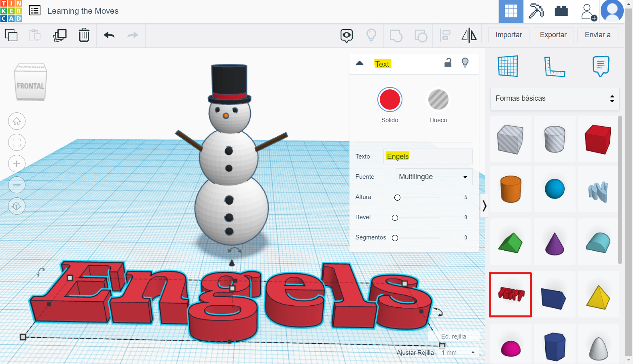Redo the last undone action

pos(133,35)
